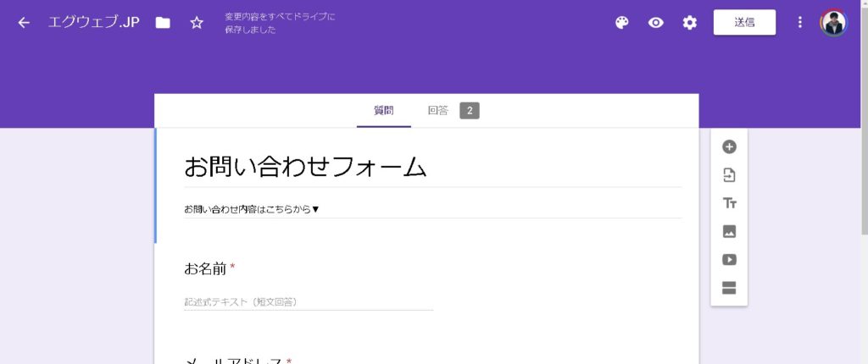Insert an image from the sidebar
Screen dimensions: 868x364
pos(729,231)
